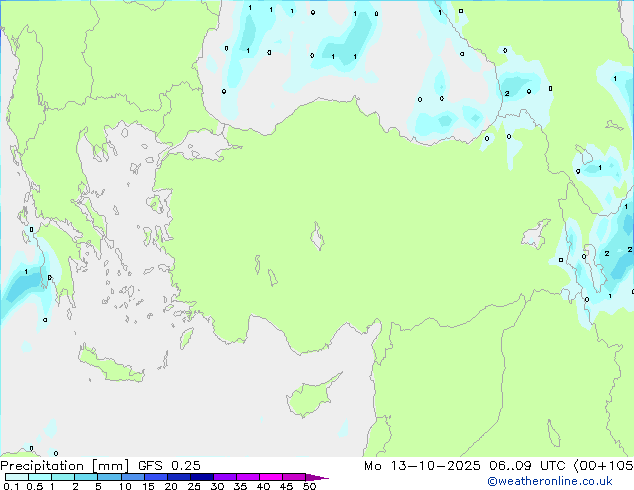634x490 pixels.
Task: Select the legend swatch between 20 and 25
Action: [179, 477]
